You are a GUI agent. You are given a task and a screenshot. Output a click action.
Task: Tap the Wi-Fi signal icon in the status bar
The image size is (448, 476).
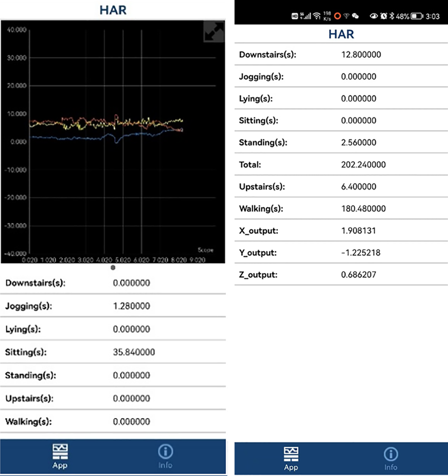pyautogui.click(x=317, y=16)
